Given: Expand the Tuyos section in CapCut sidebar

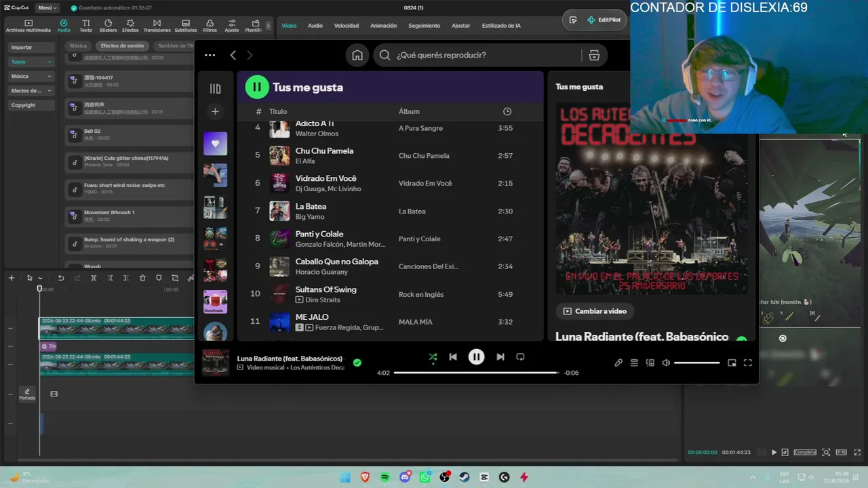Looking at the screenshot, I should click(31, 62).
